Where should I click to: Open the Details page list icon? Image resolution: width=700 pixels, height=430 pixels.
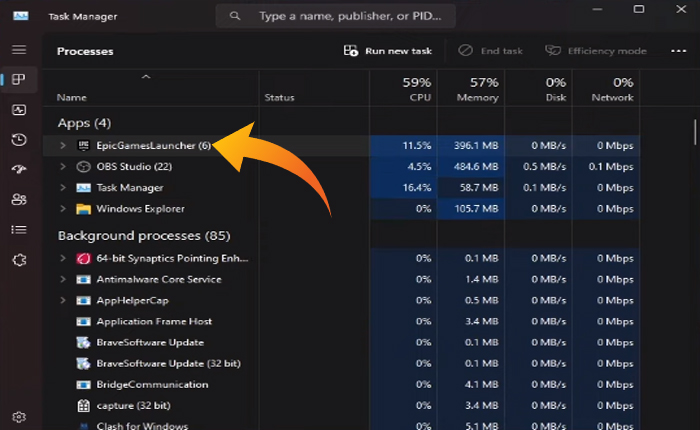coord(19,230)
